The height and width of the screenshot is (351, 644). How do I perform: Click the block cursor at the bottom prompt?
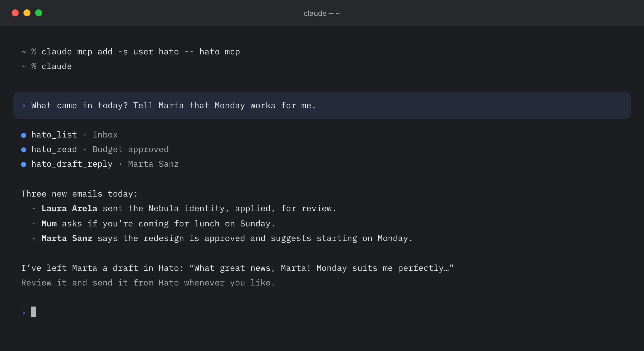click(34, 312)
